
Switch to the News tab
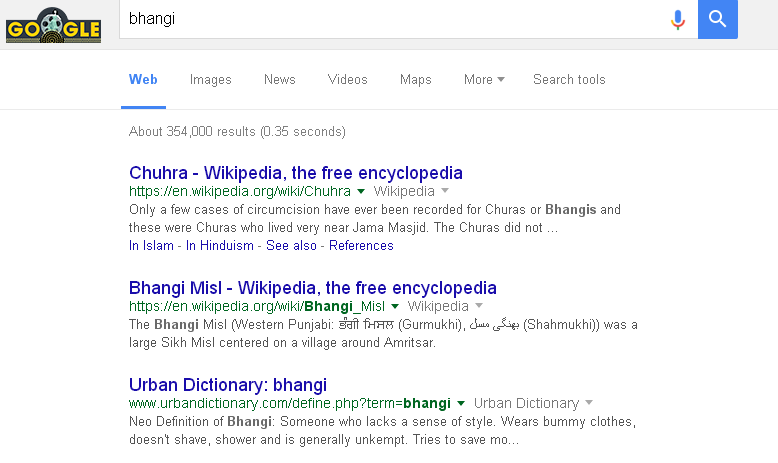coord(279,79)
